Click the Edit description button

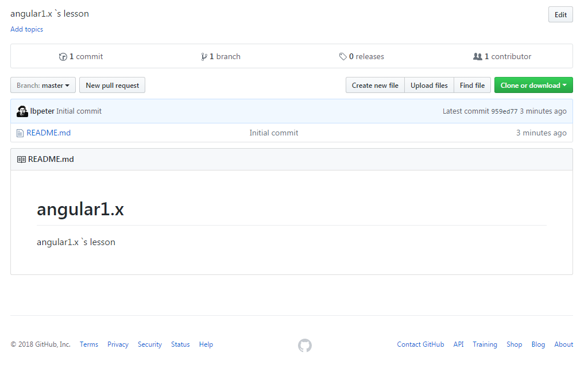point(560,14)
